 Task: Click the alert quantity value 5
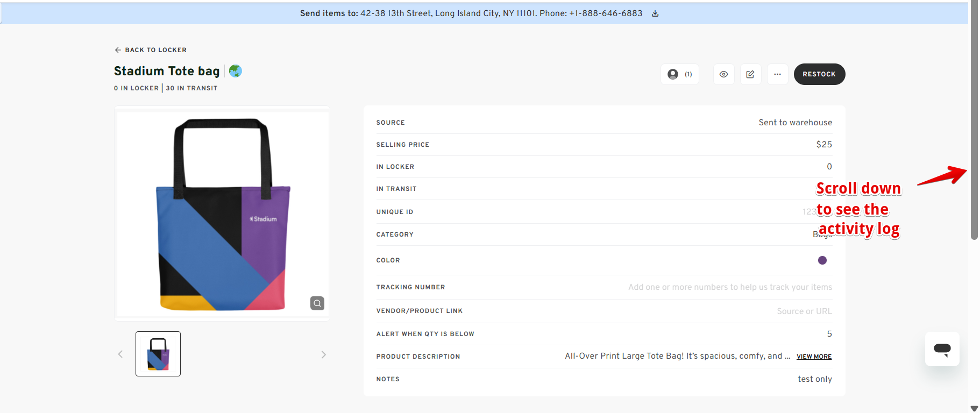pos(829,334)
